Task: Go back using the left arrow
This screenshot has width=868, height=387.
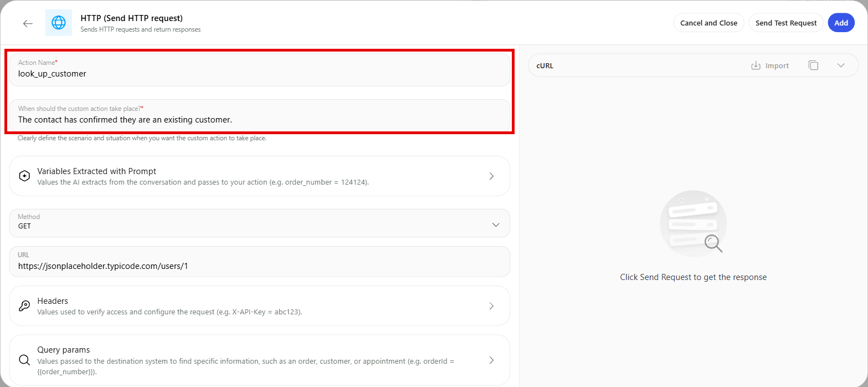Action: [x=28, y=23]
